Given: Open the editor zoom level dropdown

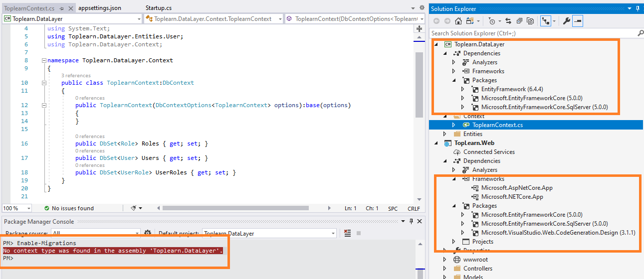Looking at the screenshot, I should (28, 208).
